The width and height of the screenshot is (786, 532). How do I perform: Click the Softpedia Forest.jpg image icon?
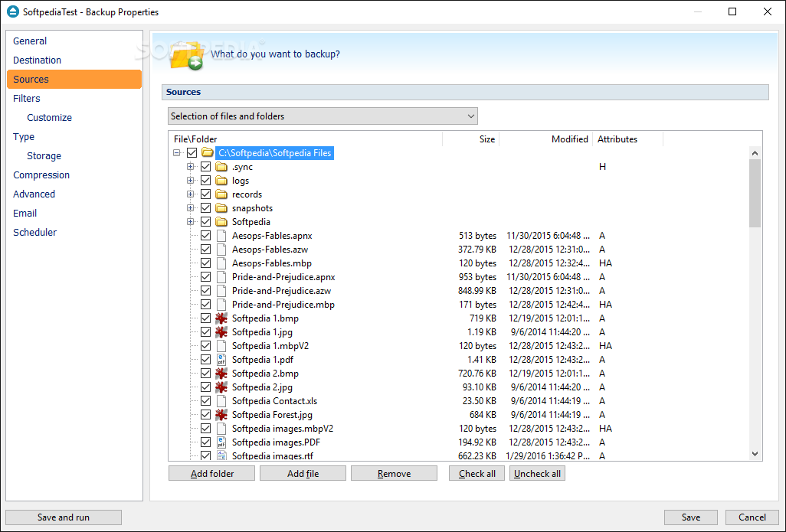coord(221,415)
